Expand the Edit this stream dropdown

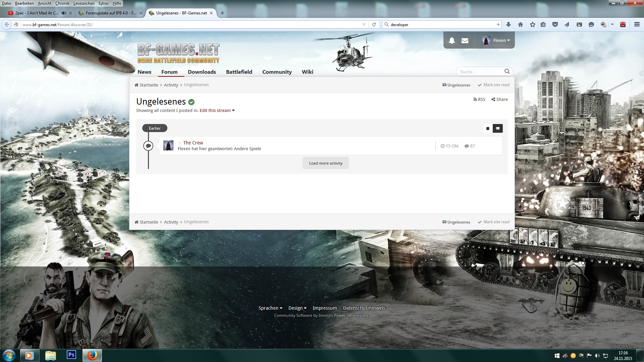click(x=217, y=110)
